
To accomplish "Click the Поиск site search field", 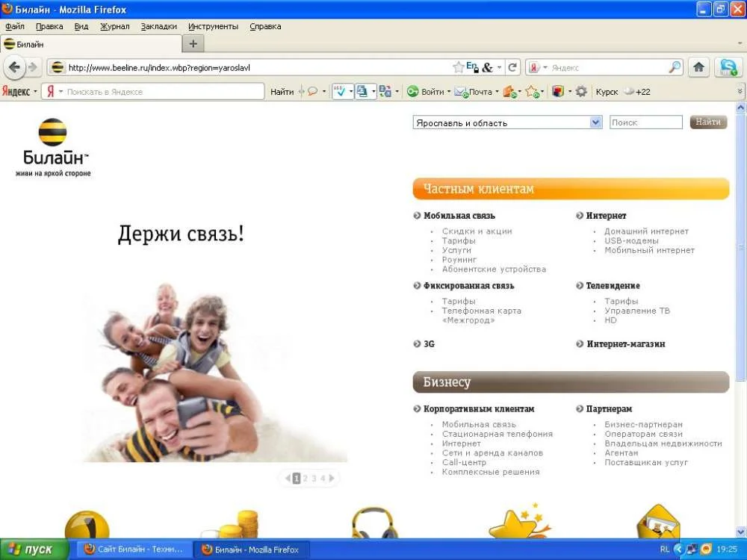I will (x=646, y=122).
